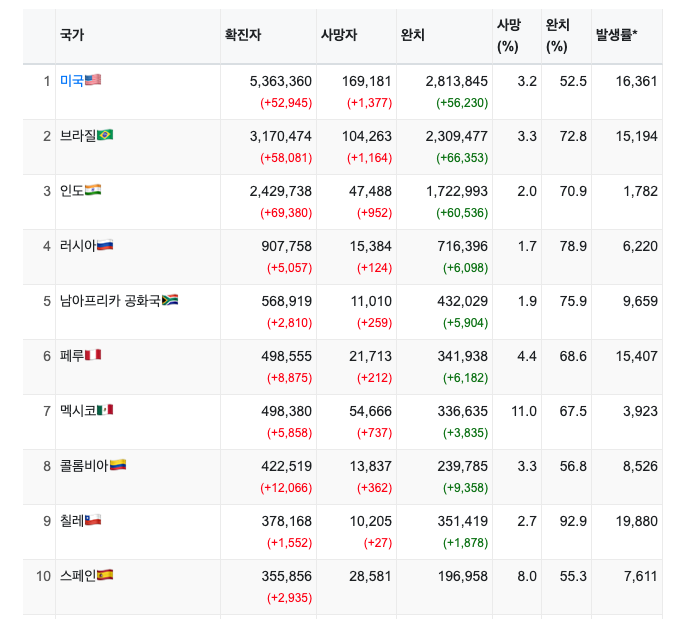Click the Colombia flag icon
684x619 pixels.
(x=118, y=465)
